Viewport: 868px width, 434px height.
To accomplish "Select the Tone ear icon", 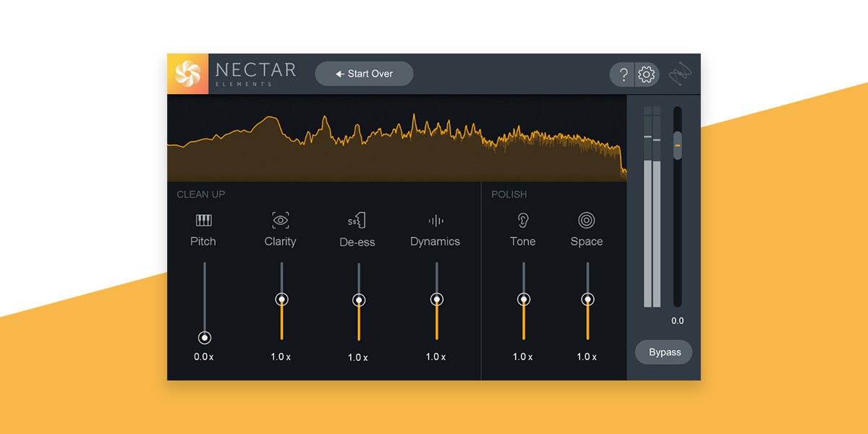I will [522, 219].
